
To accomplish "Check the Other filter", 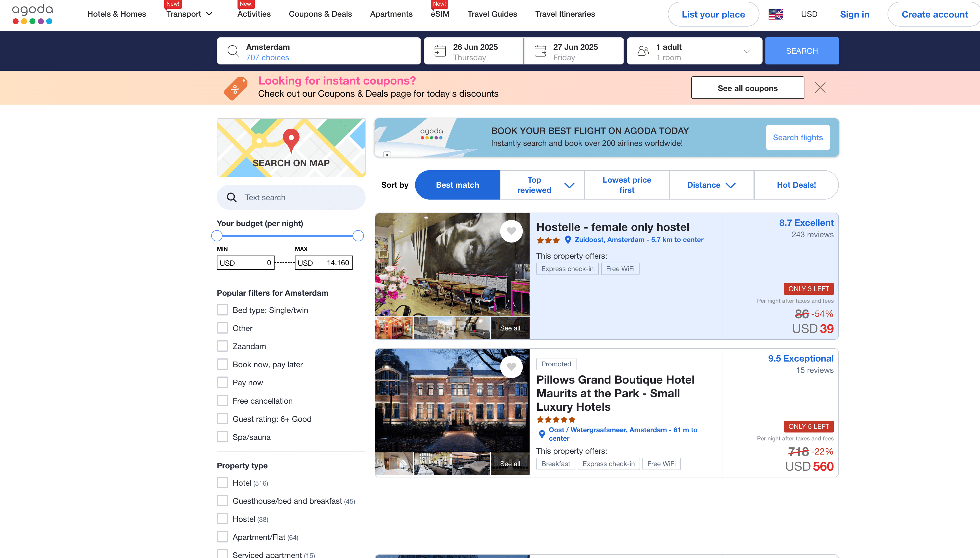I will 222,328.
